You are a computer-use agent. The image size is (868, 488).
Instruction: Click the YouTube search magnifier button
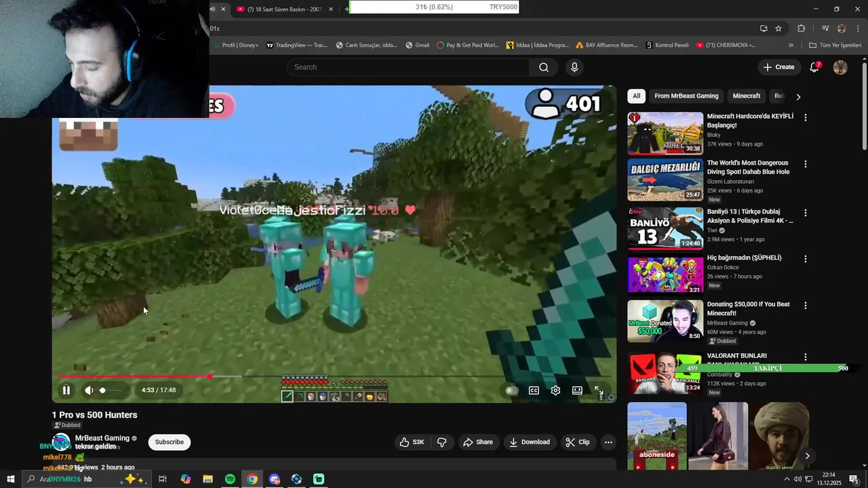tap(544, 67)
